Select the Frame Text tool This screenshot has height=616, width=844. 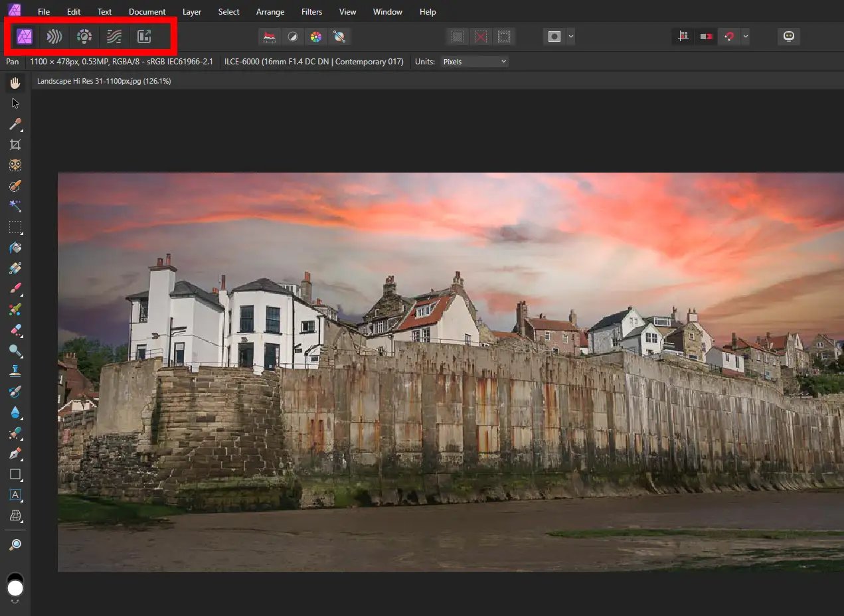click(x=15, y=495)
